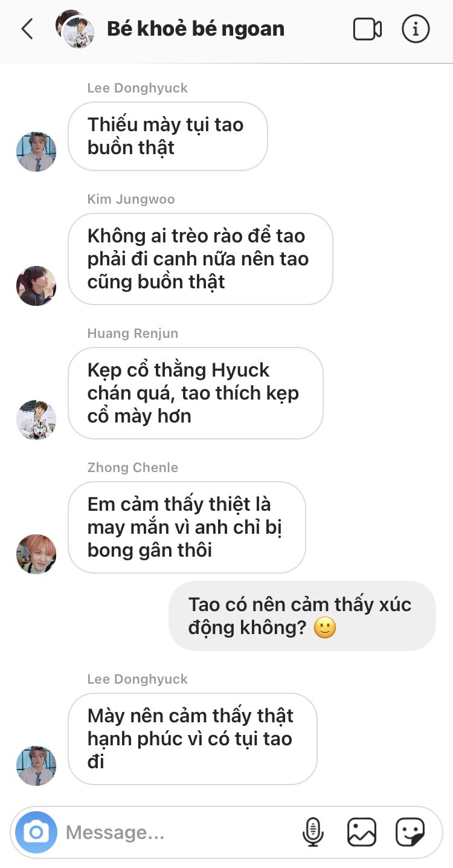Tap Lee Donghyuck's avatar beside first message
Viewport: 453px width, 868px height.
coord(36,151)
